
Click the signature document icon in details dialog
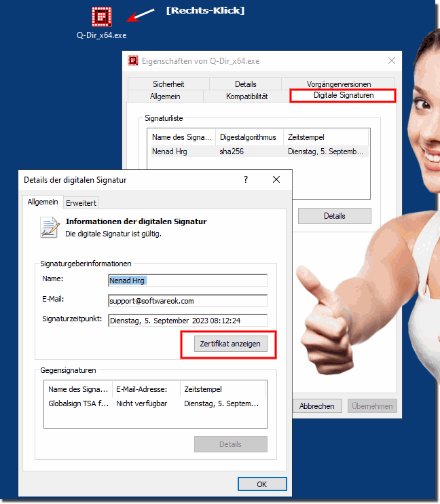[50, 228]
